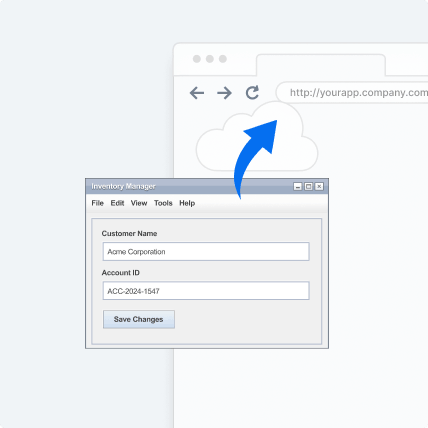Click the Save Changes button
This screenshot has width=428, height=428.
[x=139, y=319]
